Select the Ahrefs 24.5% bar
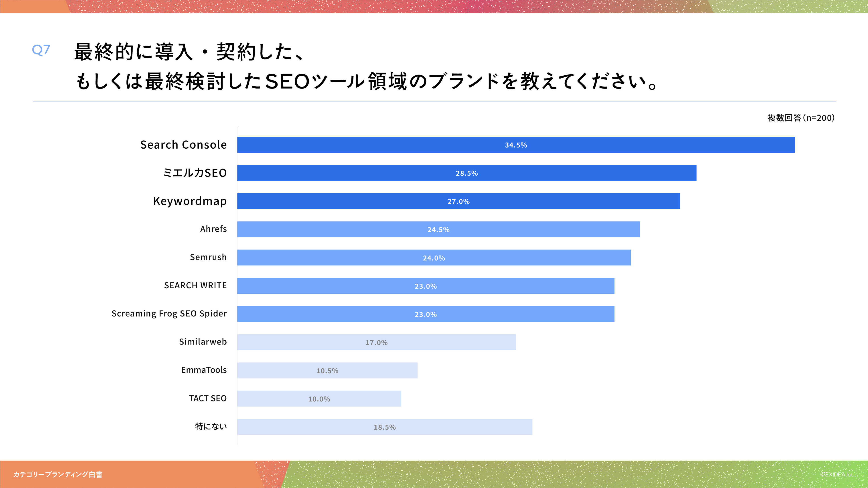Image resolution: width=868 pixels, height=488 pixels. coord(438,229)
